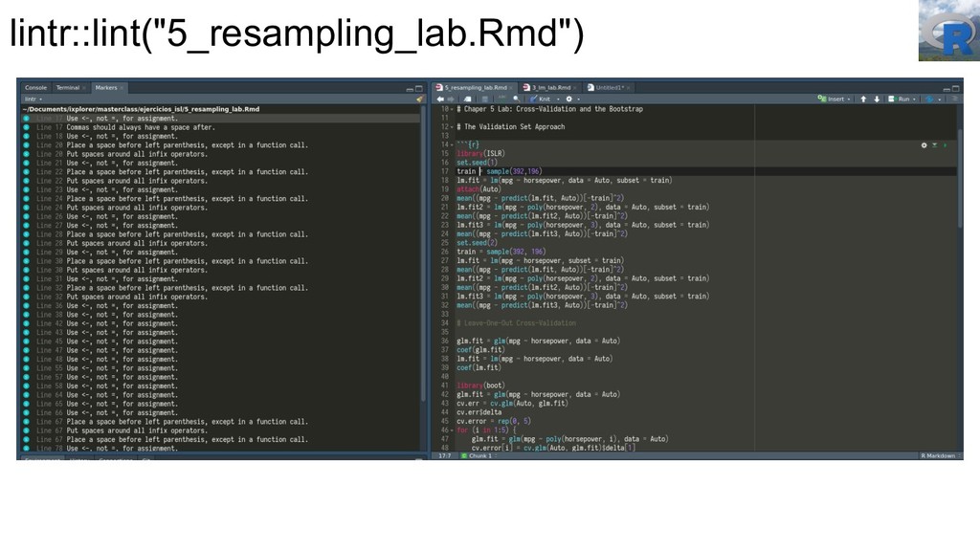Open the chunk options gear on line 14
Image resolution: width=980 pixels, height=551 pixels.
924,145
